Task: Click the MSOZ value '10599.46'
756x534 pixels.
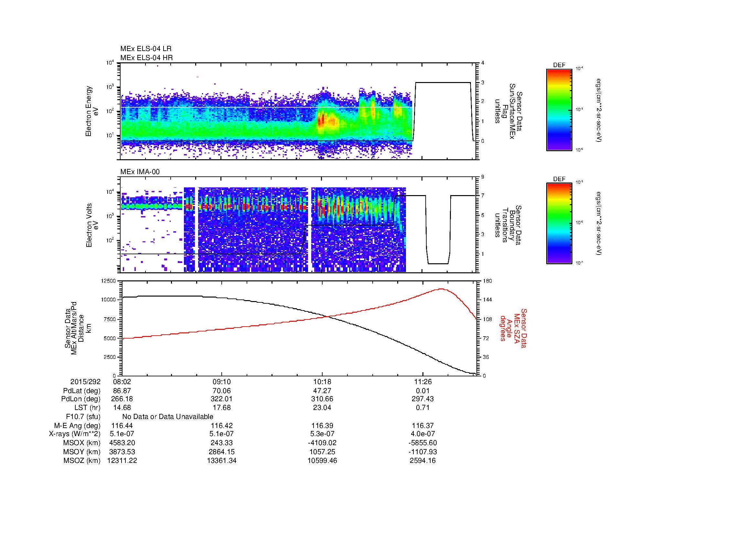Action: click(322, 461)
